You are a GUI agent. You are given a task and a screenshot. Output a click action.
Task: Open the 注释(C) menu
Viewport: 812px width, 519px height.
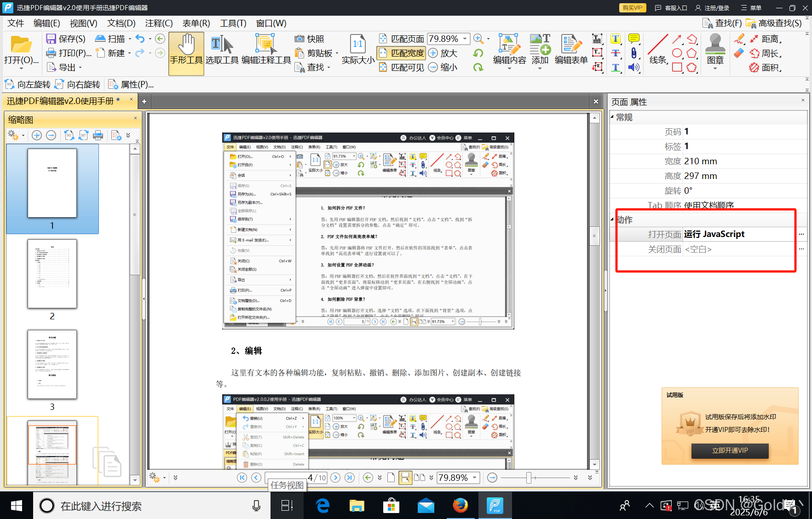pyautogui.click(x=159, y=23)
